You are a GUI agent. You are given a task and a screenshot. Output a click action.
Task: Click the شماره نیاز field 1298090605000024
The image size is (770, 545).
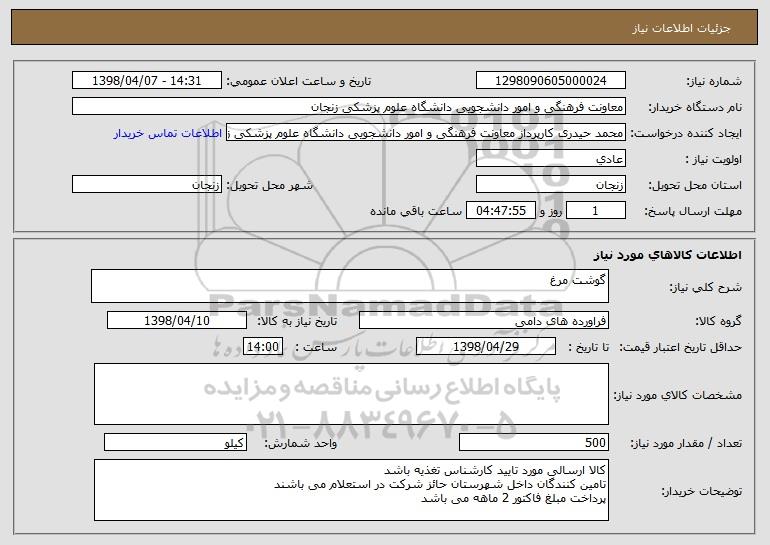pos(550,81)
